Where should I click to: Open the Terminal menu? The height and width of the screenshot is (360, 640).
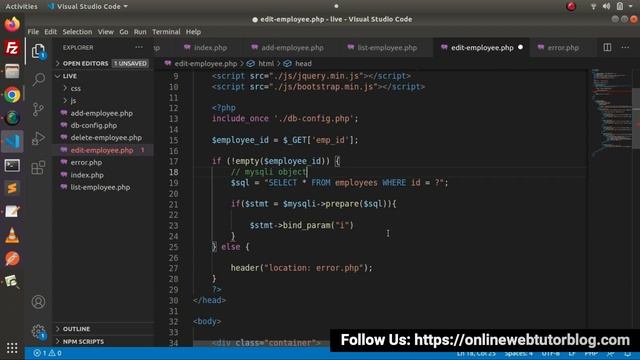click(x=166, y=31)
